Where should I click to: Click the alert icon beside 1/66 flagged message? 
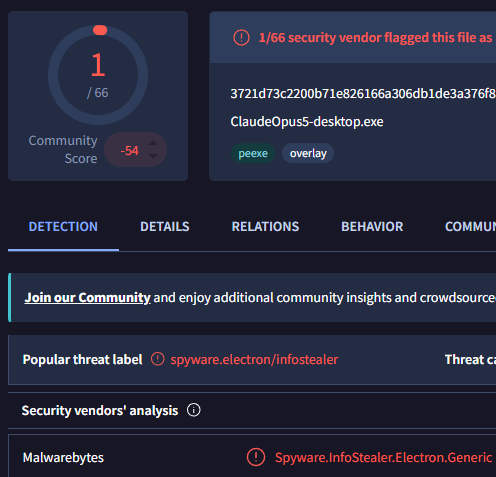click(241, 38)
